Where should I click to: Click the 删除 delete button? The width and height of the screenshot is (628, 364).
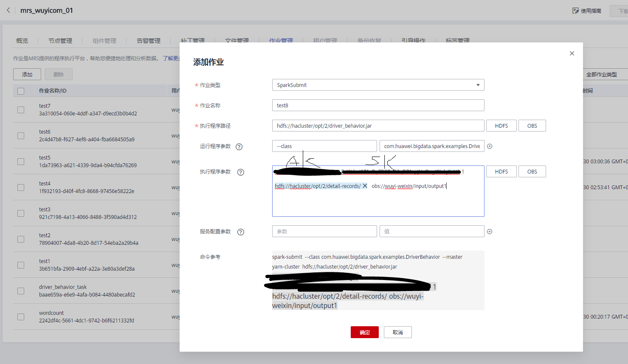59,74
